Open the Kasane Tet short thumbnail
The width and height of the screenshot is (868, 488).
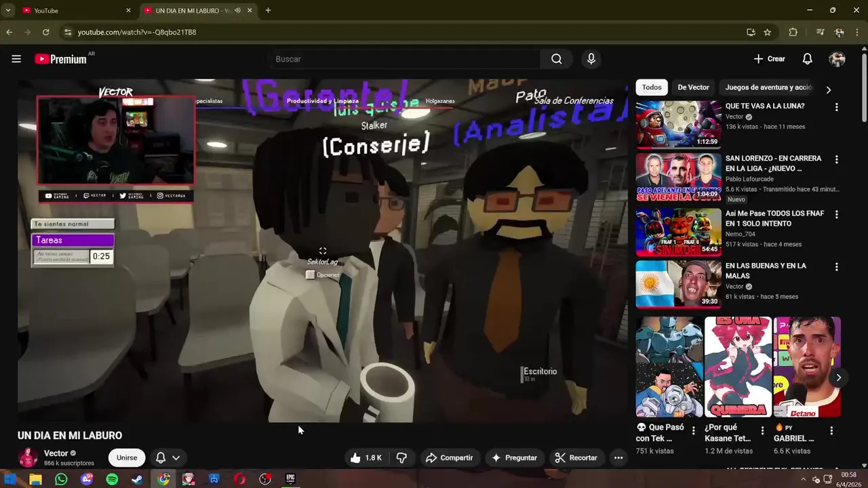tap(738, 367)
